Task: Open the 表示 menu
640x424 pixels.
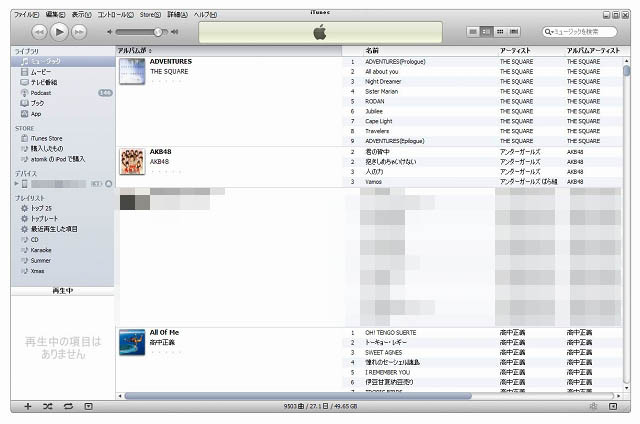Action: [81, 15]
